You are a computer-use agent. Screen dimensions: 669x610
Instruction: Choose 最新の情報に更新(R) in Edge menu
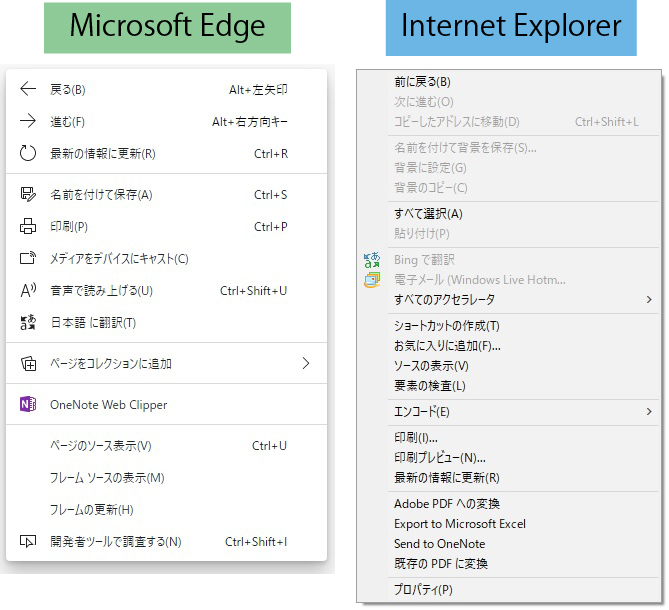(x=166, y=154)
